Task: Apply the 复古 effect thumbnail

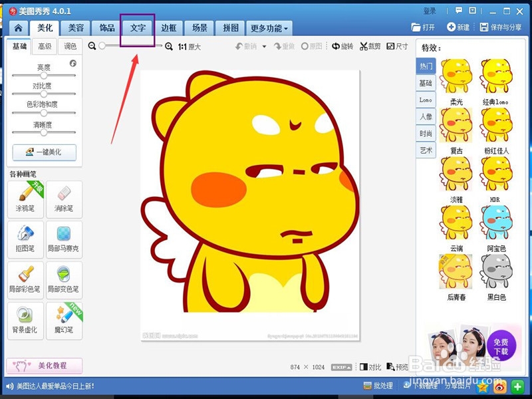Action: point(456,125)
